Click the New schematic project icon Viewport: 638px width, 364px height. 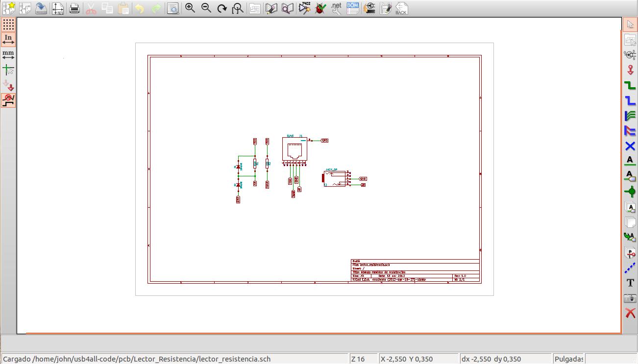pos(9,8)
